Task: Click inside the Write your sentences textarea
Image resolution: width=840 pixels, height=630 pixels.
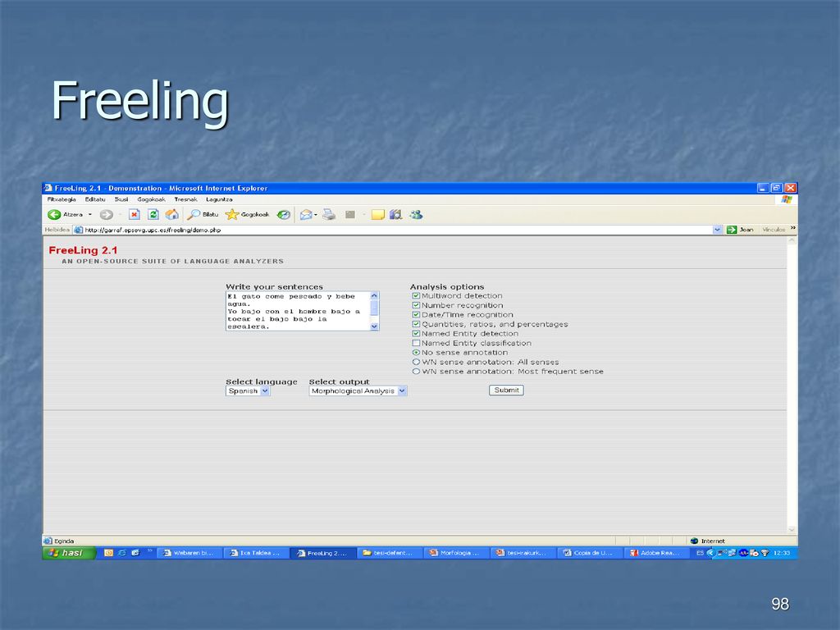Action: [x=298, y=311]
